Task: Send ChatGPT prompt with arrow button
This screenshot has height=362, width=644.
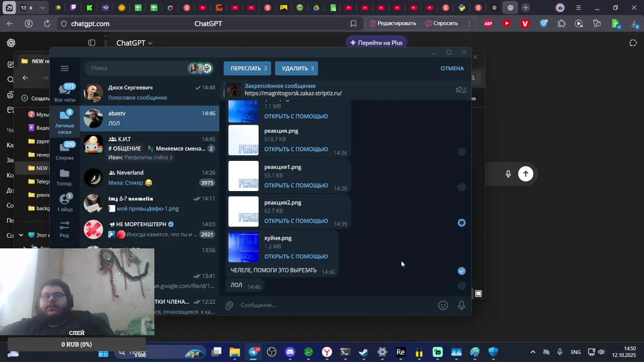Action: pyautogui.click(x=526, y=174)
